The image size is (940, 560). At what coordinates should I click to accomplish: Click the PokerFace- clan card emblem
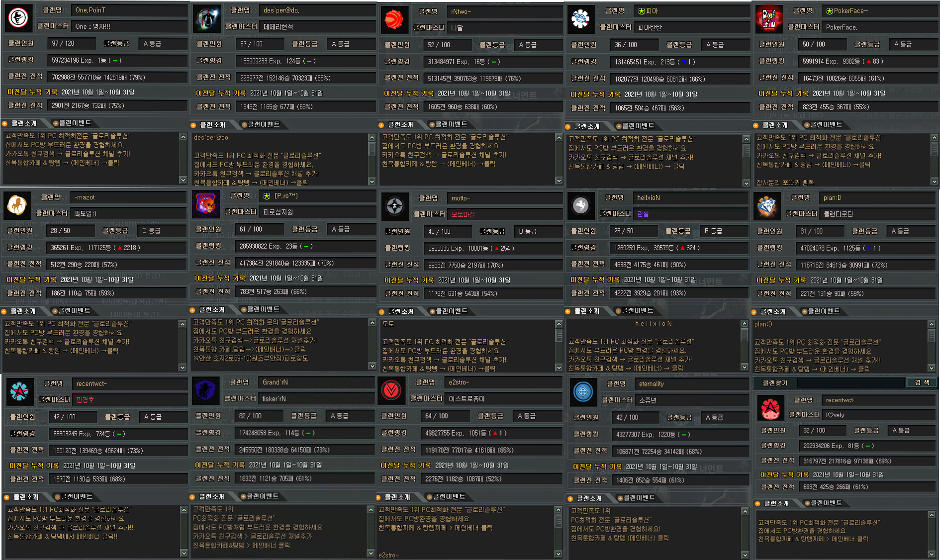point(769,18)
